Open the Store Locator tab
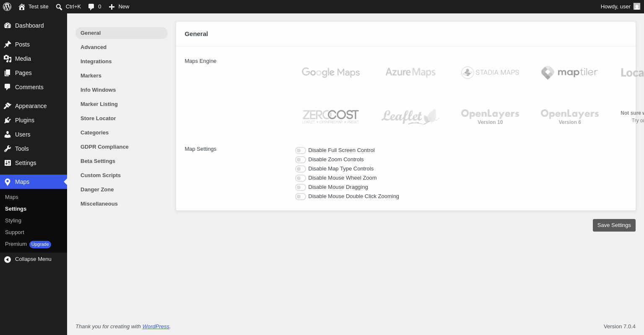The image size is (644, 335). coord(122,119)
